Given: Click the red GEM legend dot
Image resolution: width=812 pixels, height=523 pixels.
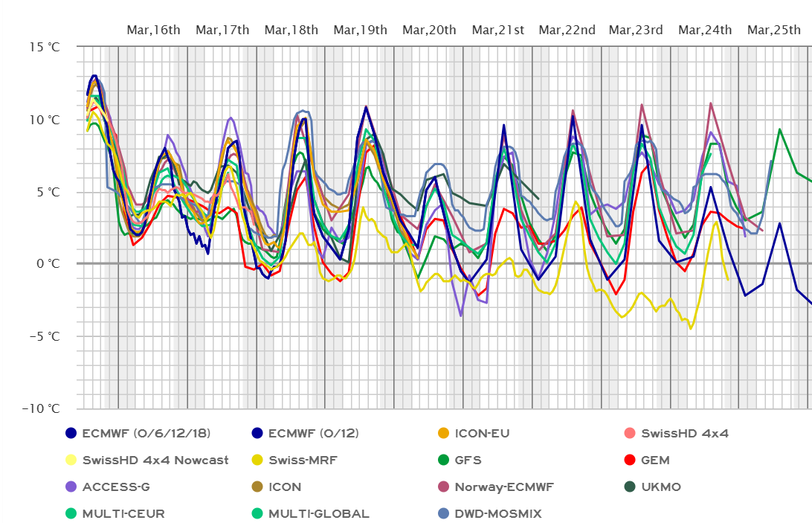Looking at the screenshot, I should tap(628, 460).
